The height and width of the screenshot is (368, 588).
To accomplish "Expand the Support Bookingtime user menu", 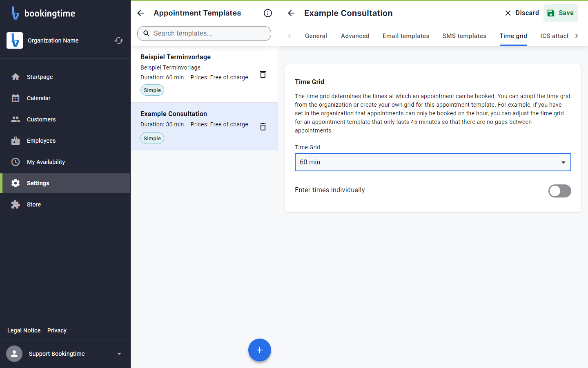I will [x=65, y=354].
